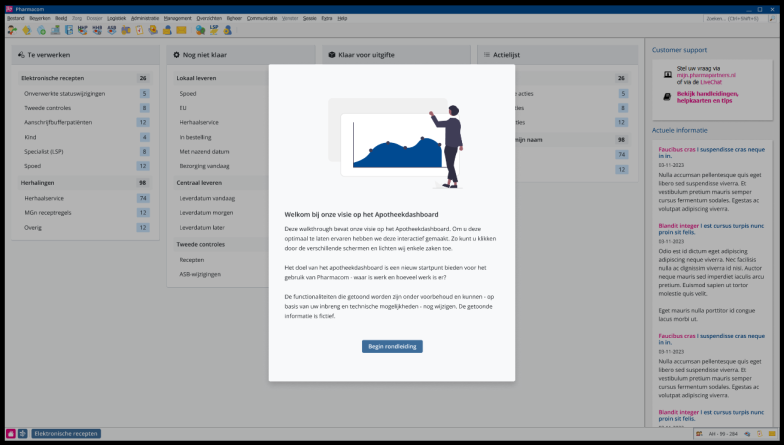Click the Tweede controles row under Te verwerken
The width and height of the screenshot is (784, 445).
point(85,108)
